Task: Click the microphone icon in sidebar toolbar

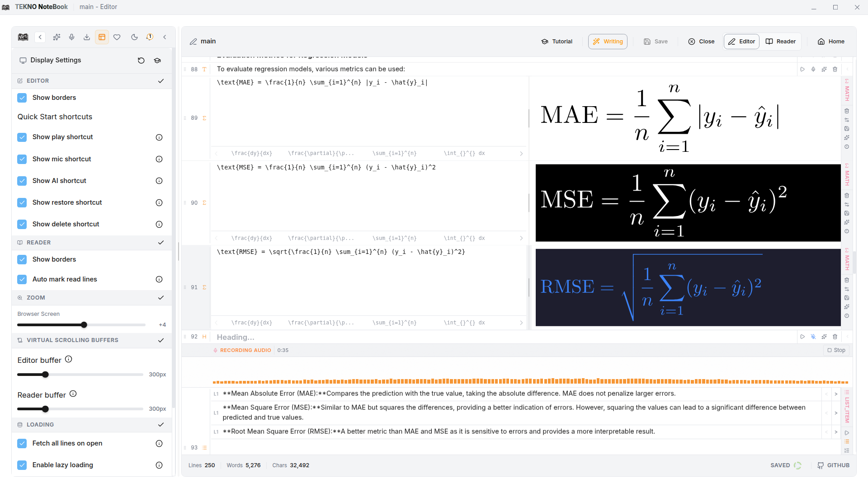Action: [x=71, y=37]
